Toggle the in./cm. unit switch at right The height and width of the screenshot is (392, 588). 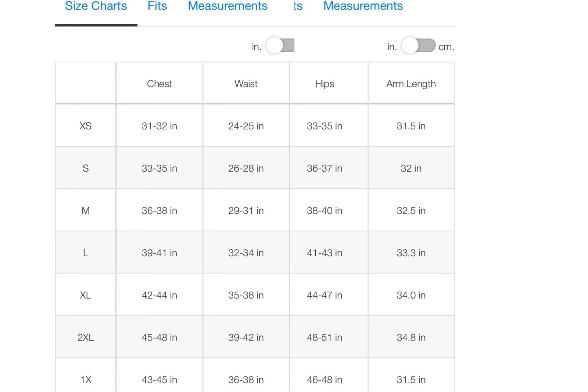(x=419, y=46)
